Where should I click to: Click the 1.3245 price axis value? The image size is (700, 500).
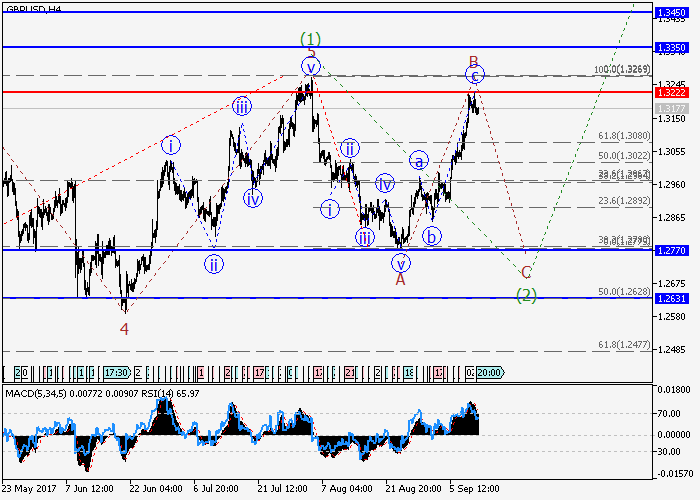pyautogui.click(x=671, y=84)
